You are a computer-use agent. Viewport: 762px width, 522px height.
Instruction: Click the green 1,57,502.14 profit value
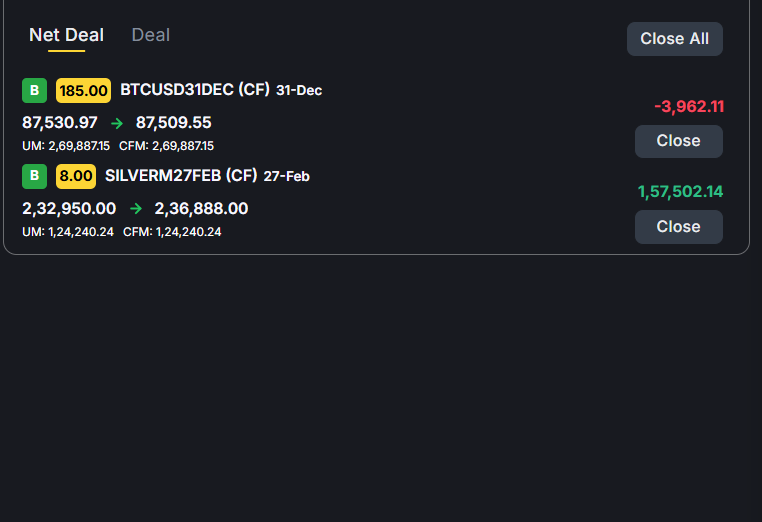click(x=680, y=192)
